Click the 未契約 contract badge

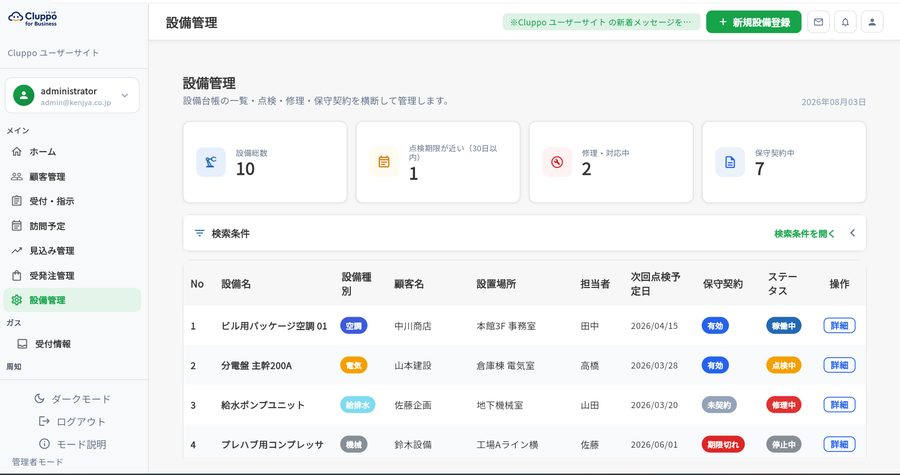coord(719,405)
